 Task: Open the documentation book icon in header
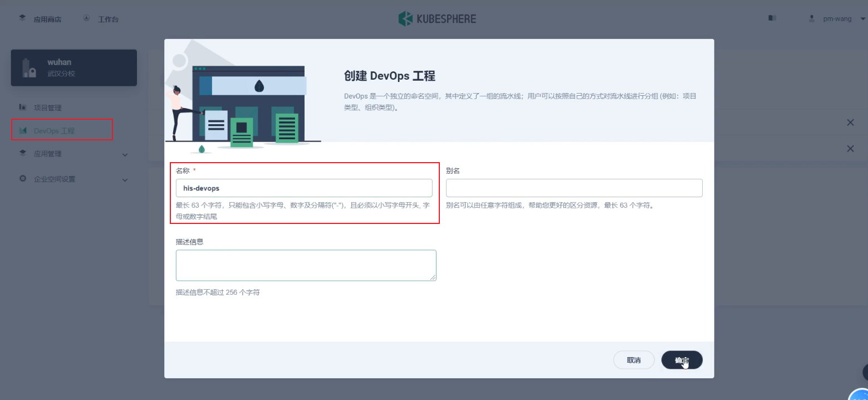(772, 18)
